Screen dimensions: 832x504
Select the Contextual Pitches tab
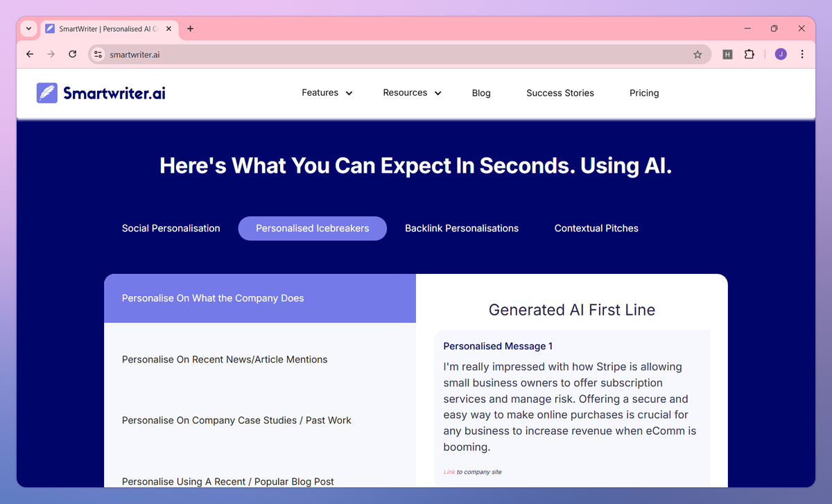click(x=596, y=228)
